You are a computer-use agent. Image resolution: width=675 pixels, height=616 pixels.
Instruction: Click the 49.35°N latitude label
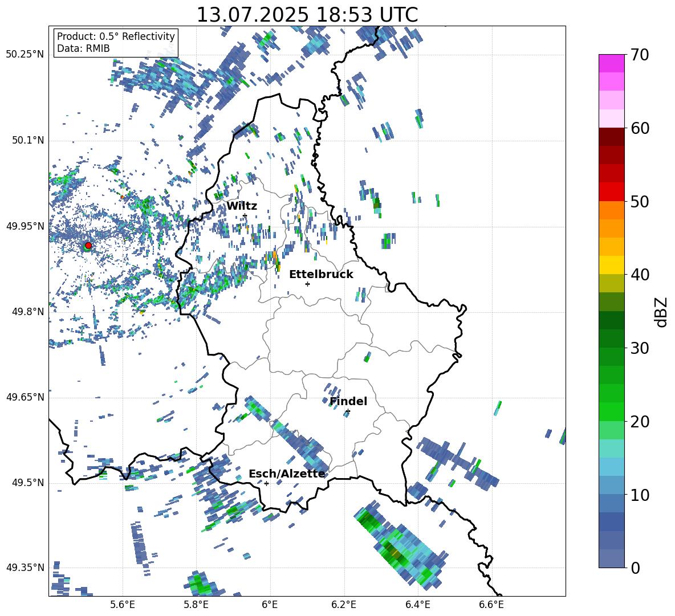pyautogui.click(x=25, y=568)
